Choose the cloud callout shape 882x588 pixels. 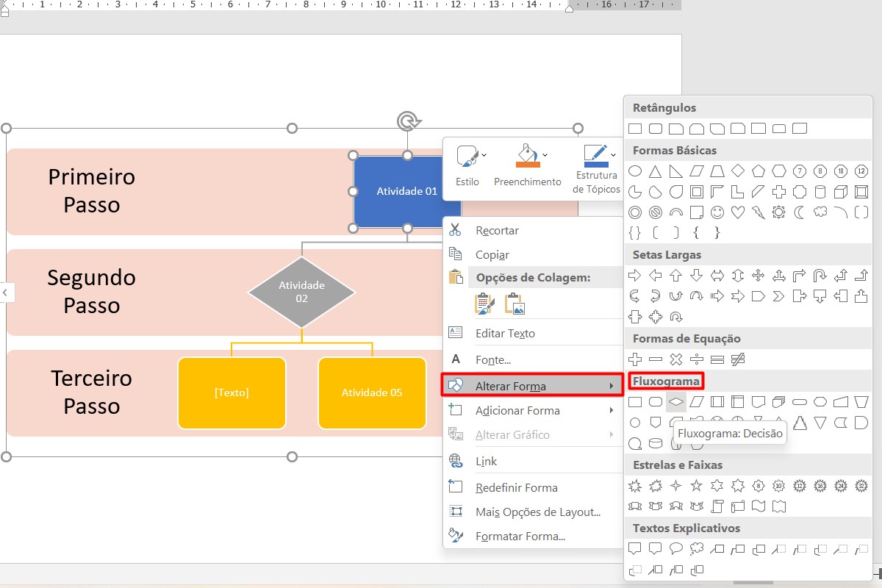pyautogui.click(x=697, y=549)
